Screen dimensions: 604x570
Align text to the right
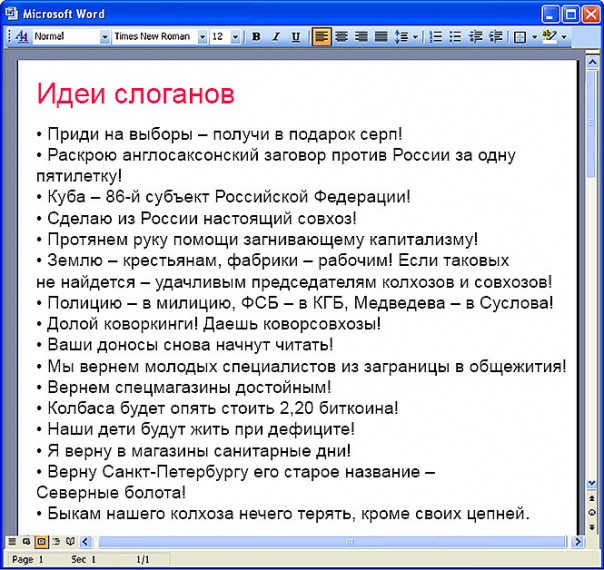click(361, 37)
